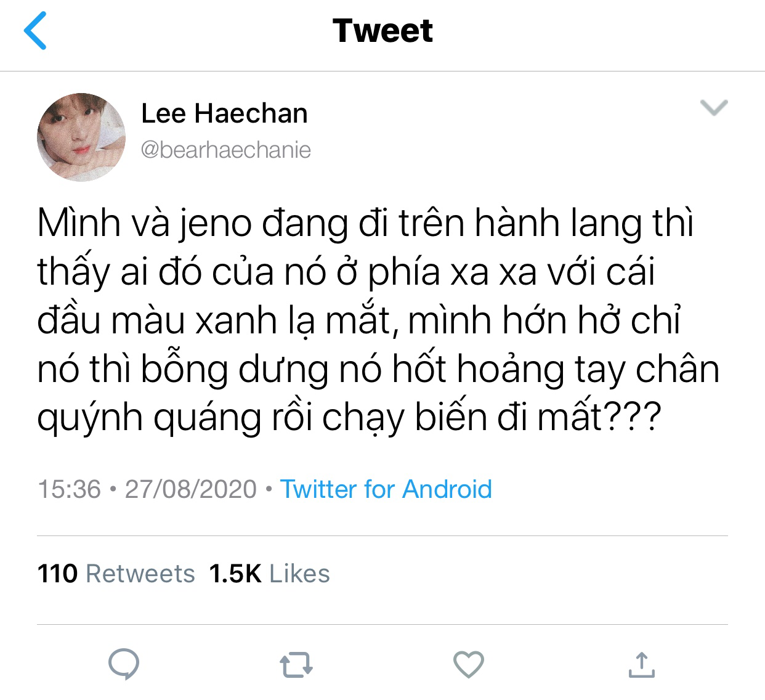Click the first line of tweet text

click(x=366, y=223)
